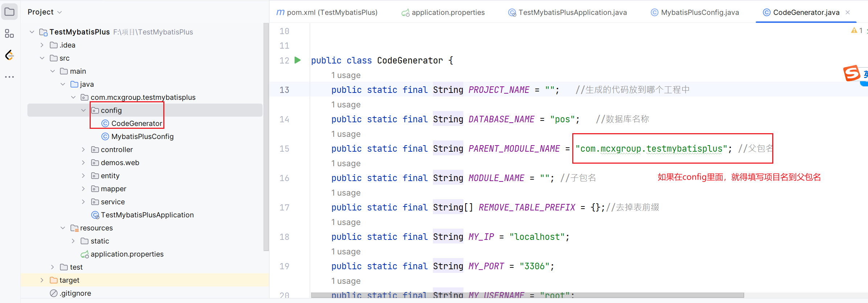
Task: Expand the target folder chevron
Action: 42,280
